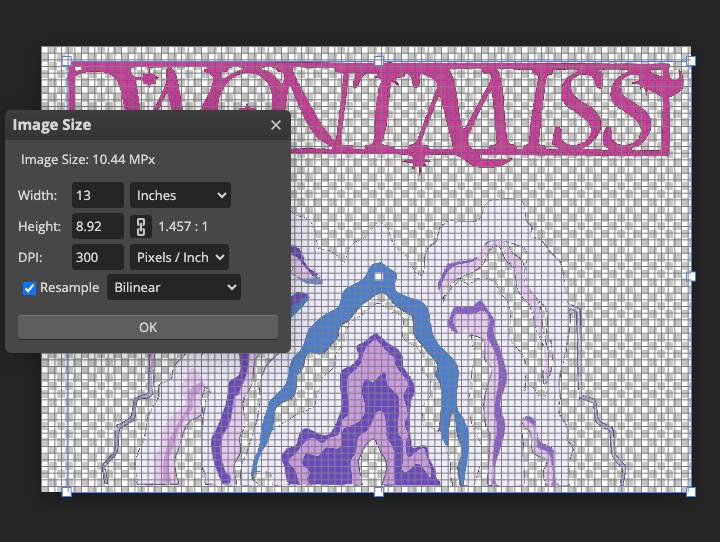The width and height of the screenshot is (720, 542).
Task: Click the bottom-center transform handle
Action: tap(378, 492)
